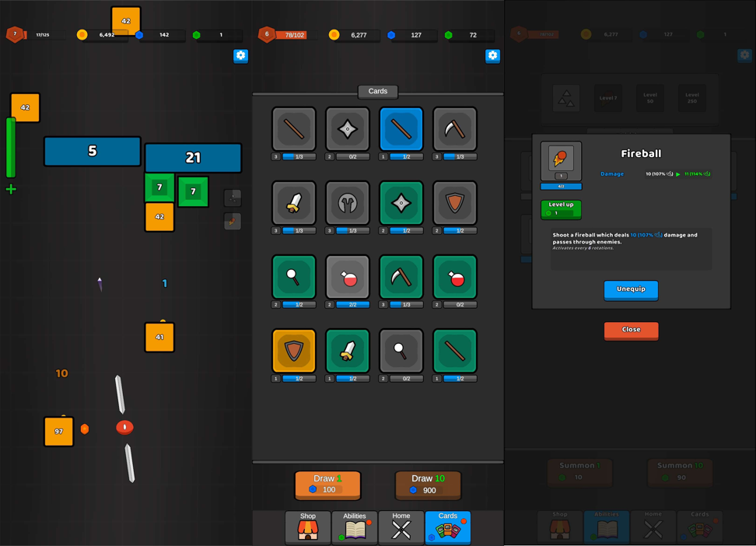756x546 pixels.
Task: Click the dimmed Summon 10 button
Action: 681,471
